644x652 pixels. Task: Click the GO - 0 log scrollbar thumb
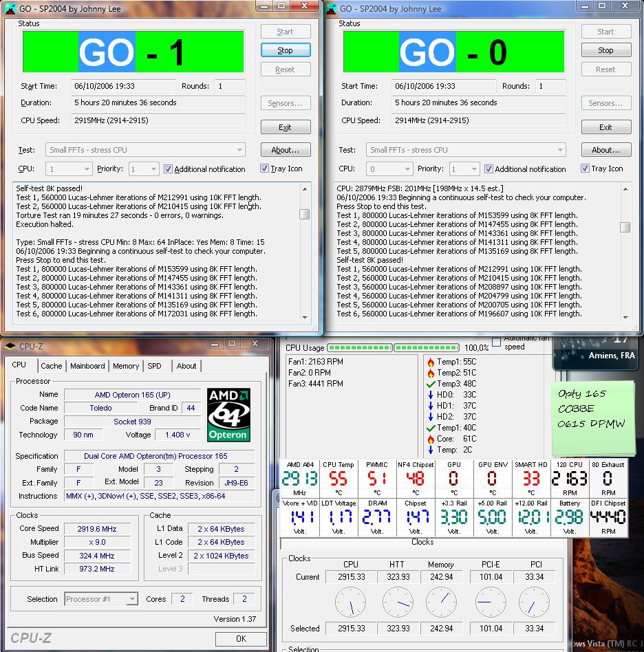pyautogui.click(x=625, y=228)
